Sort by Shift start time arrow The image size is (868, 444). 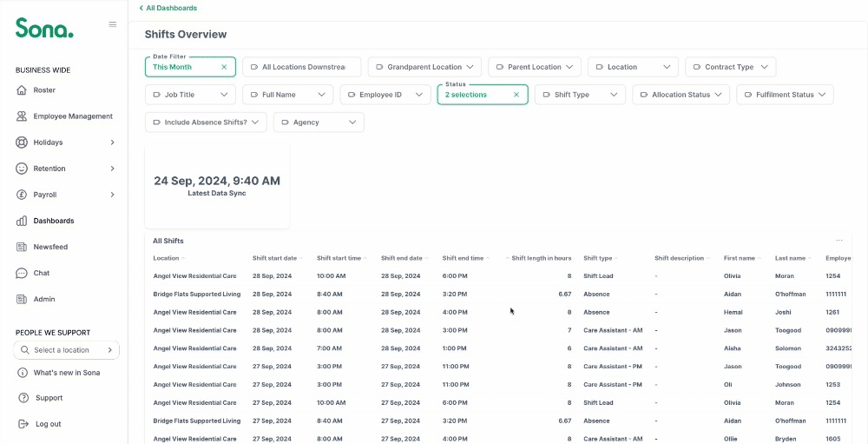click(365, 258)
